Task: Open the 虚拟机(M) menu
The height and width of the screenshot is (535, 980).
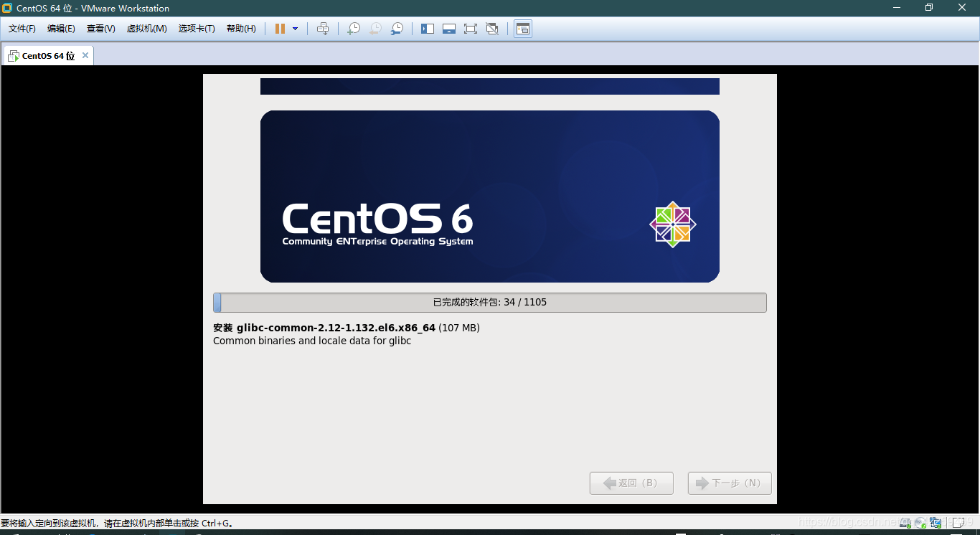Action: click(x=146, y=29)
